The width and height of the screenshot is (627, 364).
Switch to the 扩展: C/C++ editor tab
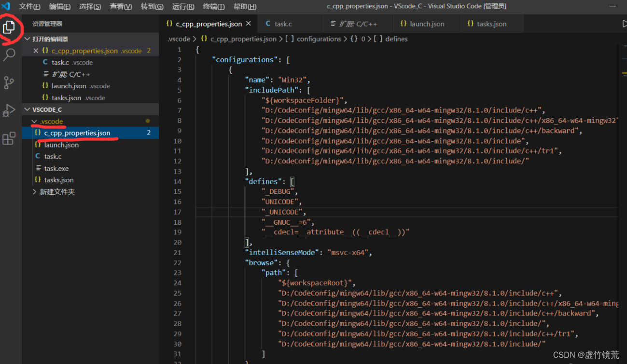coord(357,24)
